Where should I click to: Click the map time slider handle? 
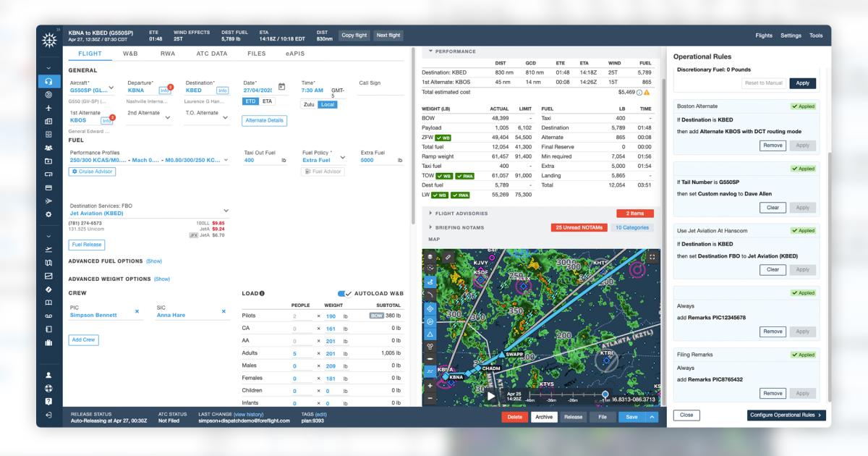(605, 394)
